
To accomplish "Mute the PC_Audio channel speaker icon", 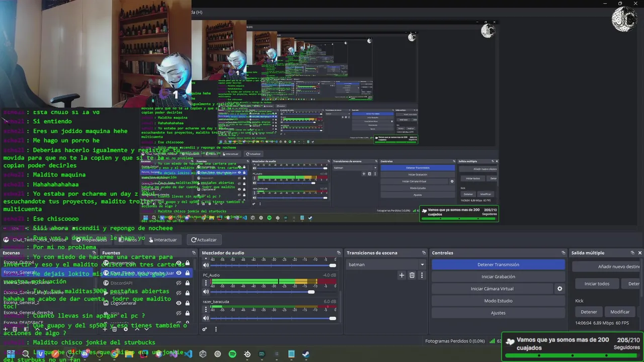I will coord(206,292).
